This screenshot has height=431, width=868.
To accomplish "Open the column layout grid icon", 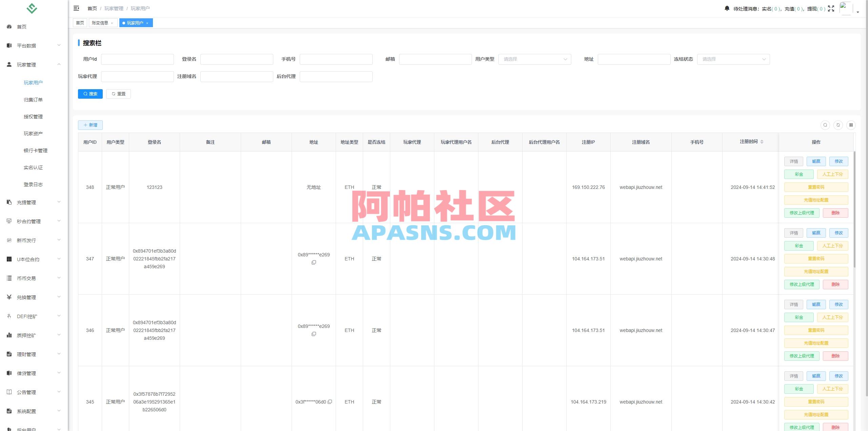I will (852, 125).
